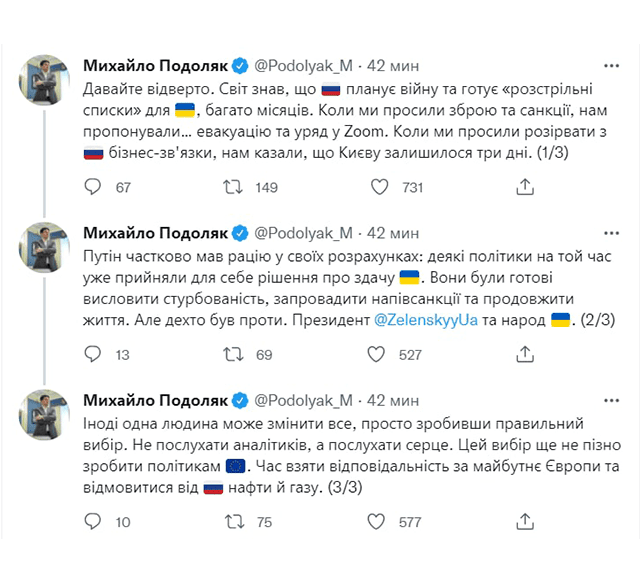Open profile avatar on the third tweet
Image resolution: width=640 pixels, height=580 pixels.
(46, 414)
